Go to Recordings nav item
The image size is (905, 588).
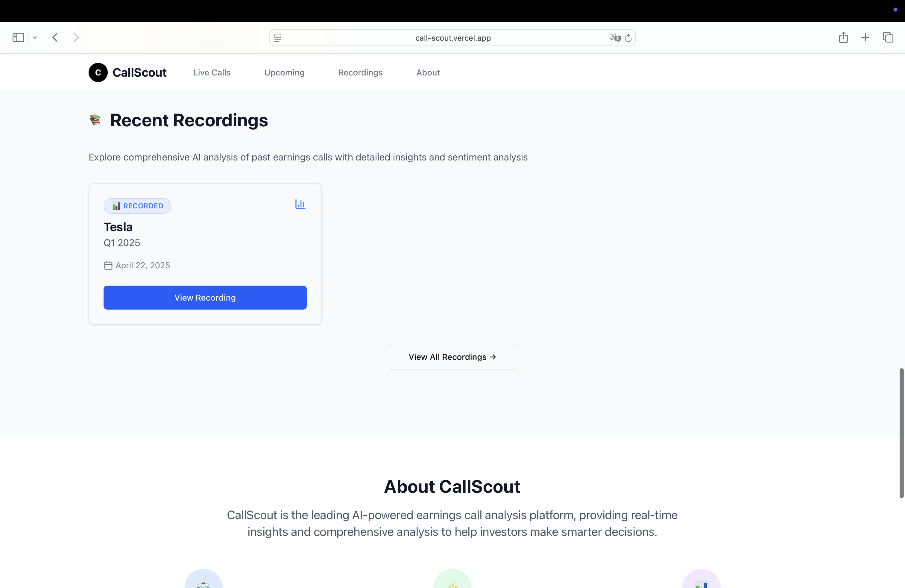[x=360, y=72]
